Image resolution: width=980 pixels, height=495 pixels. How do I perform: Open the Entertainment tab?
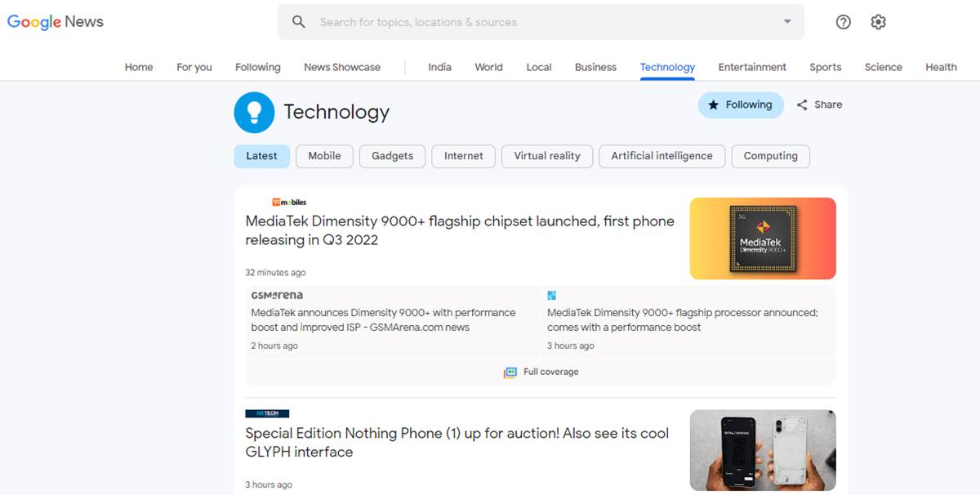click(x=752, y=67)
